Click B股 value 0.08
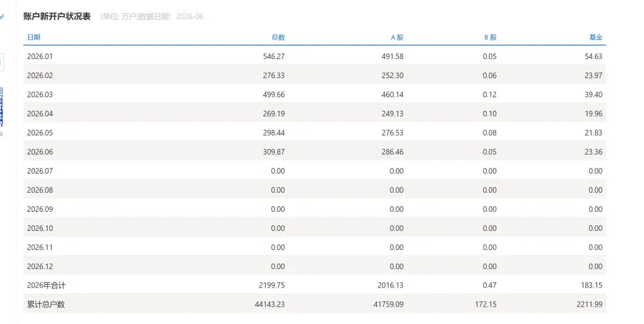 coord(490,133)
